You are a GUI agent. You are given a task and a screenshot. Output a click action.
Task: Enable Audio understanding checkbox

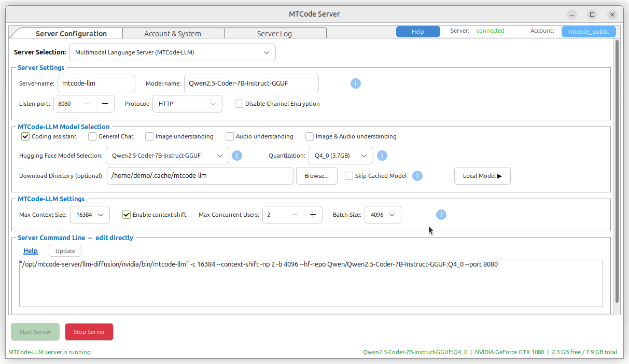230,136
